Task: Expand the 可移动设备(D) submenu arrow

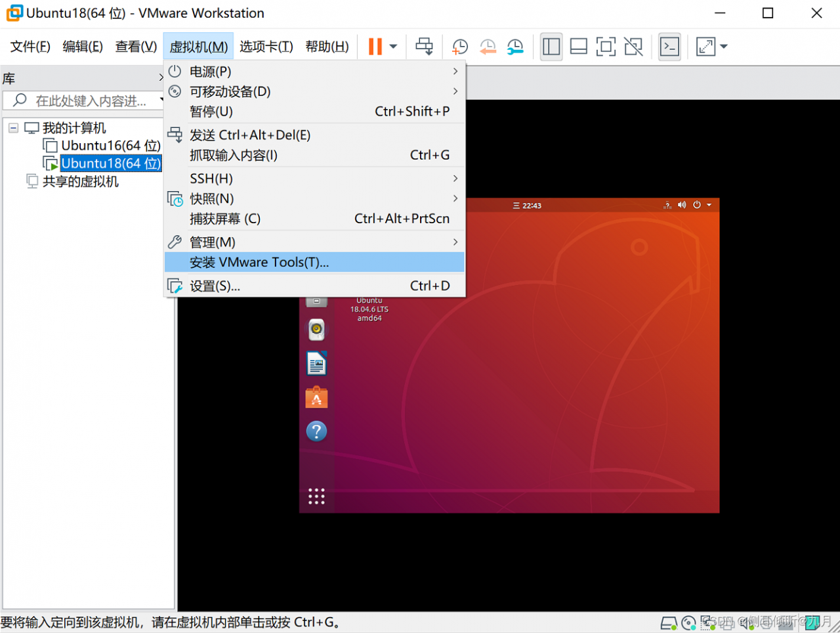Action: (455, 91)
